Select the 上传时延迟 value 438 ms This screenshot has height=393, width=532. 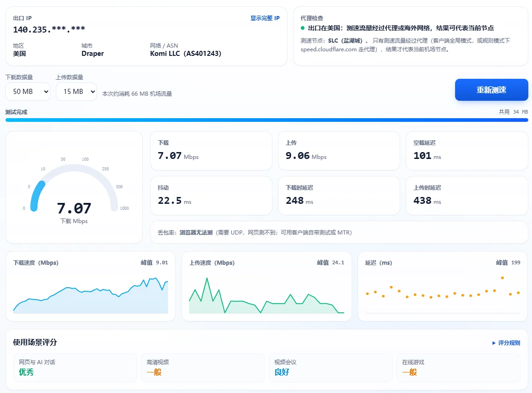coord(427,201)
